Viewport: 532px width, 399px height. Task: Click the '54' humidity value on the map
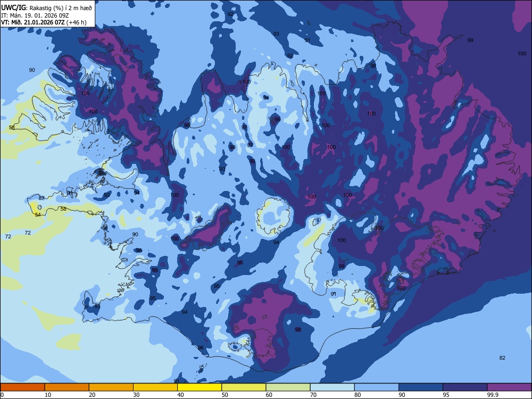38,215
